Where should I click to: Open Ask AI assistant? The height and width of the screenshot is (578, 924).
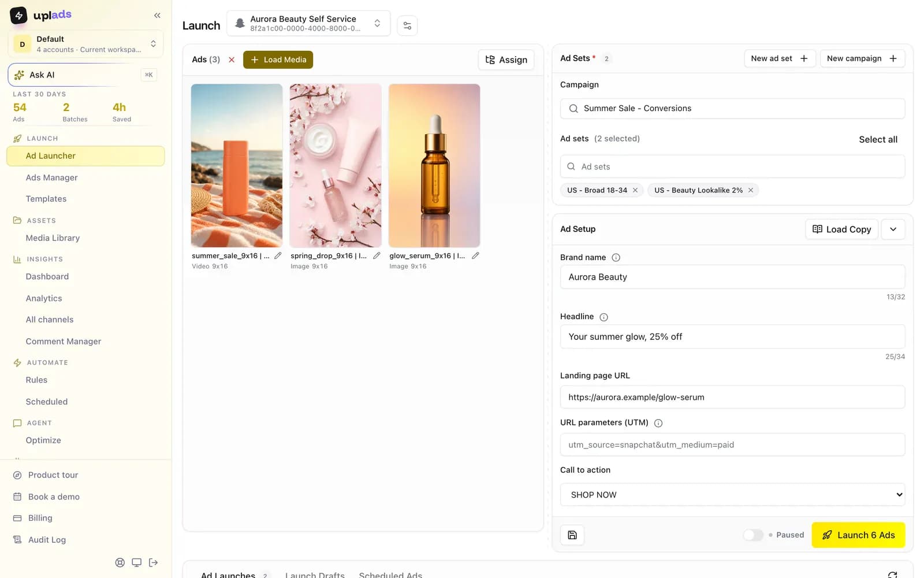tap(85, 75)
